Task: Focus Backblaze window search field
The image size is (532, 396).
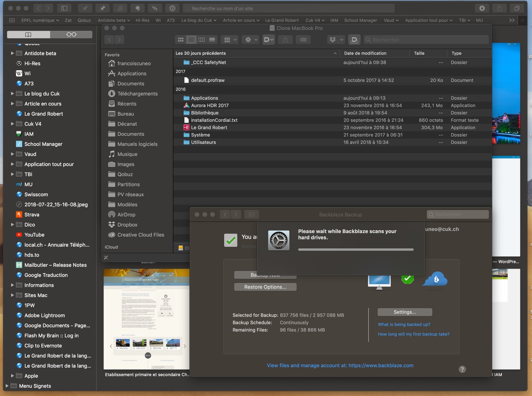Action: click(458, 214)
